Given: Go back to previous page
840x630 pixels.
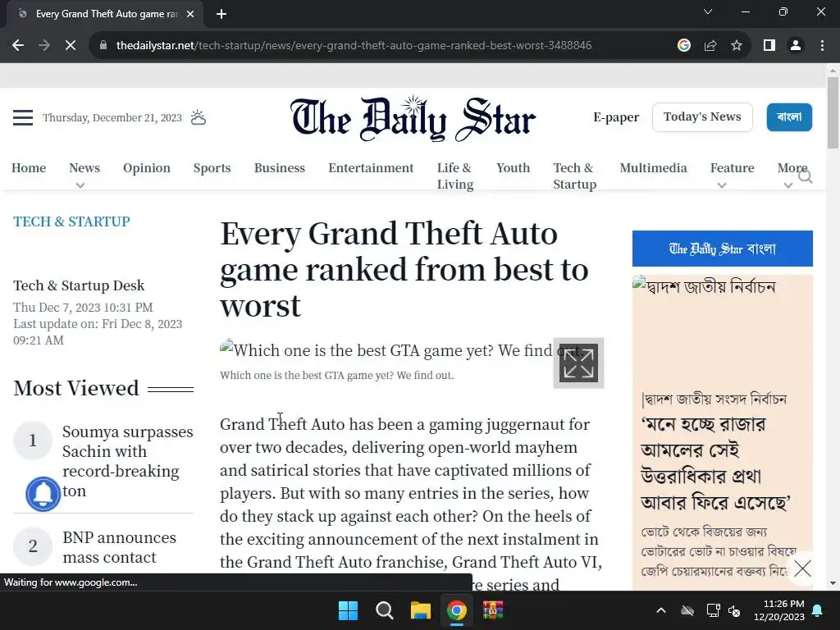Looking at the screenshot, I should [18, 46].
